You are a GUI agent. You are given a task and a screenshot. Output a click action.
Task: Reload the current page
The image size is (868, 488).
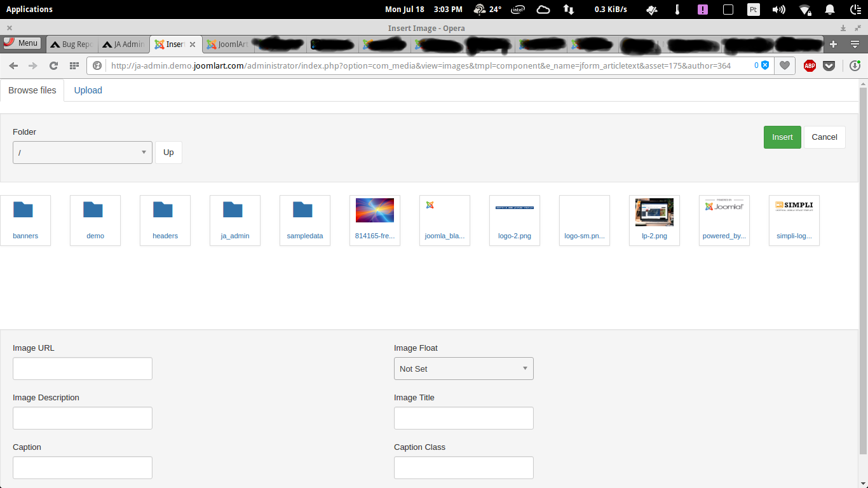tap(53, 65)
